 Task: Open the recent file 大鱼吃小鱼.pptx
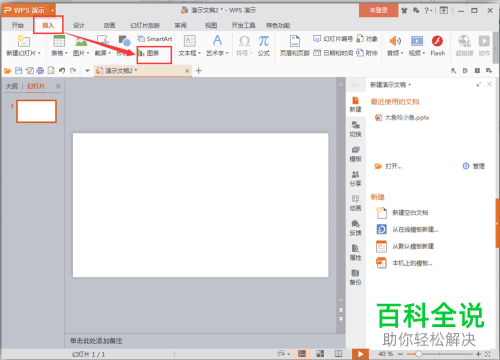click(402, 118)
